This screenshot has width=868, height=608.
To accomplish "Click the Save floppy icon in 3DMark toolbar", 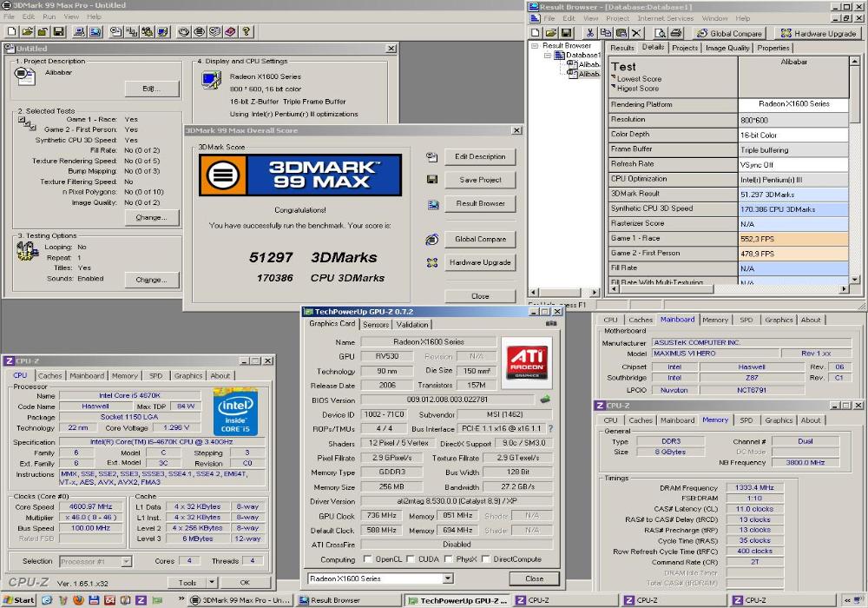I will 58,31.
